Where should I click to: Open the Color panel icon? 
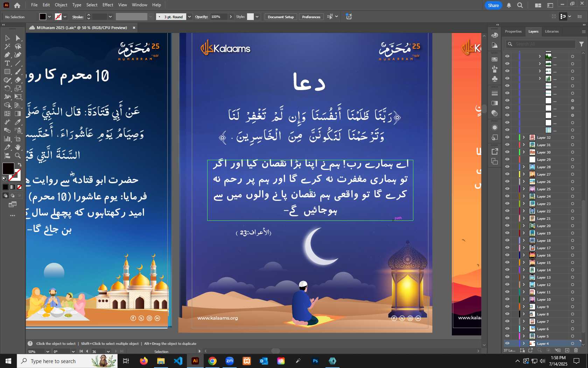click(x=495, y=35)
